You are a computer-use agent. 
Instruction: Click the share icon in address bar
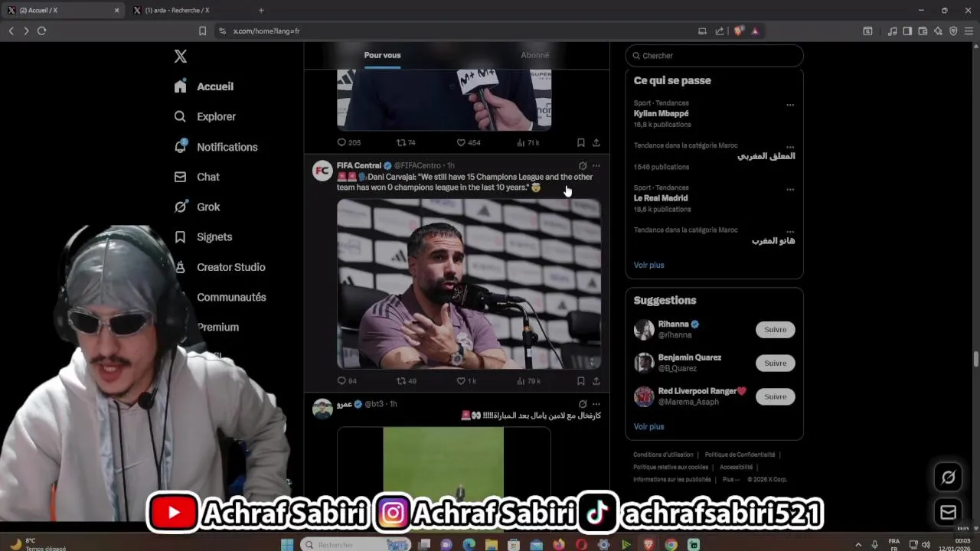pyautogui.click(x=720, y=31)
